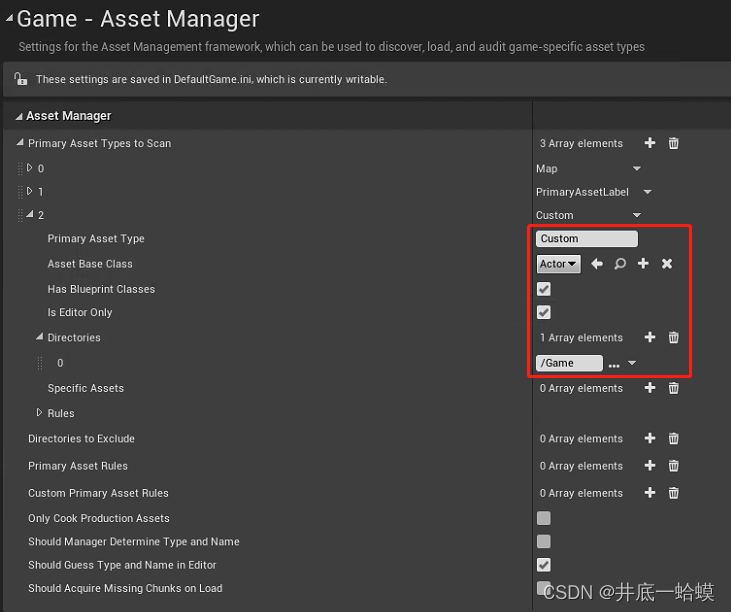
Task: Delete all Directories array elements
Action: [x=674, y=337]
